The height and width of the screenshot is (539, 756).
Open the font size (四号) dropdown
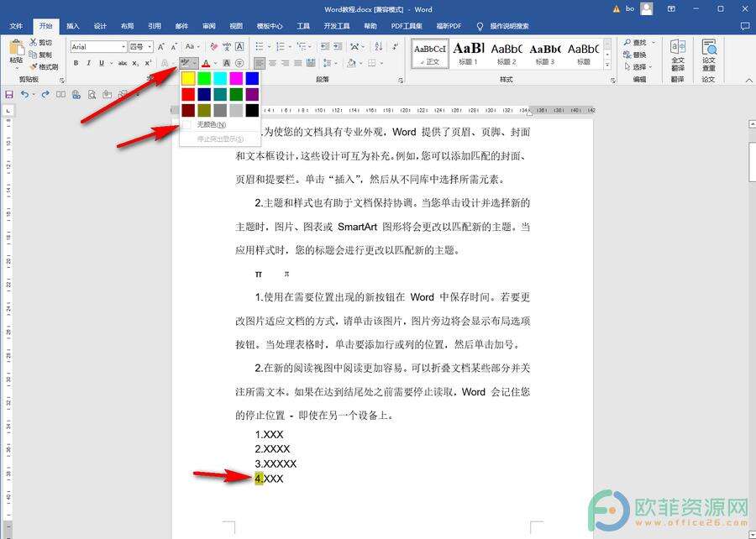point(150,47)
